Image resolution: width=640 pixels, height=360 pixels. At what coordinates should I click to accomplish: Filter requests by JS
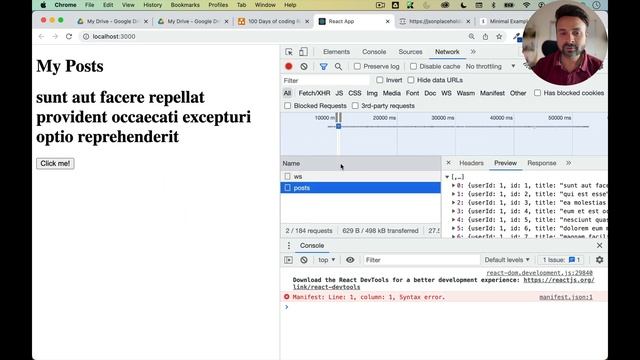point(339,93)
